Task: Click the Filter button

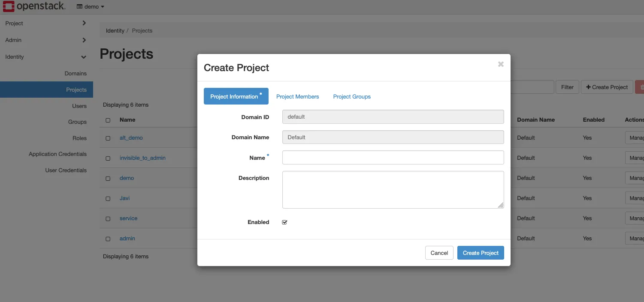Action: (567, 87)
